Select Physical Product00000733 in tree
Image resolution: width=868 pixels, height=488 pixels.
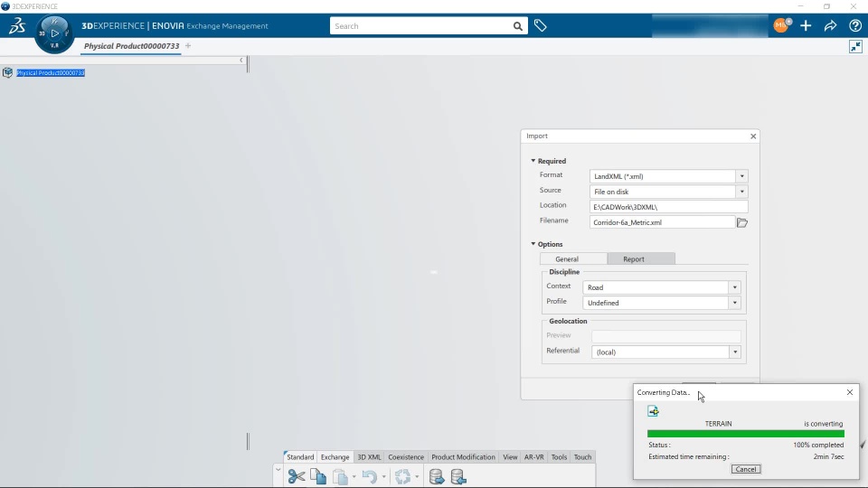(x=51, y=72)
